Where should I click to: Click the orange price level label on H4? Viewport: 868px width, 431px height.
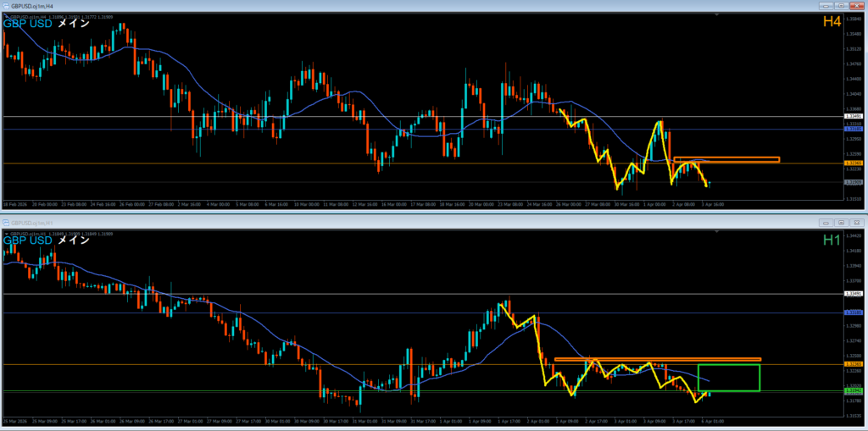pyautogui.click(x=854, y=163)
